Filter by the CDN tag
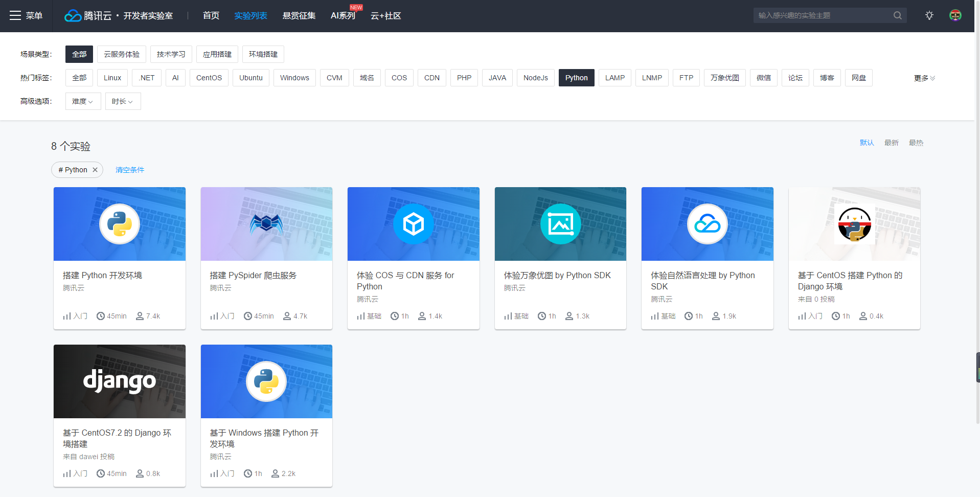Screen dimensions: 980x497 [x=432, y=78]
